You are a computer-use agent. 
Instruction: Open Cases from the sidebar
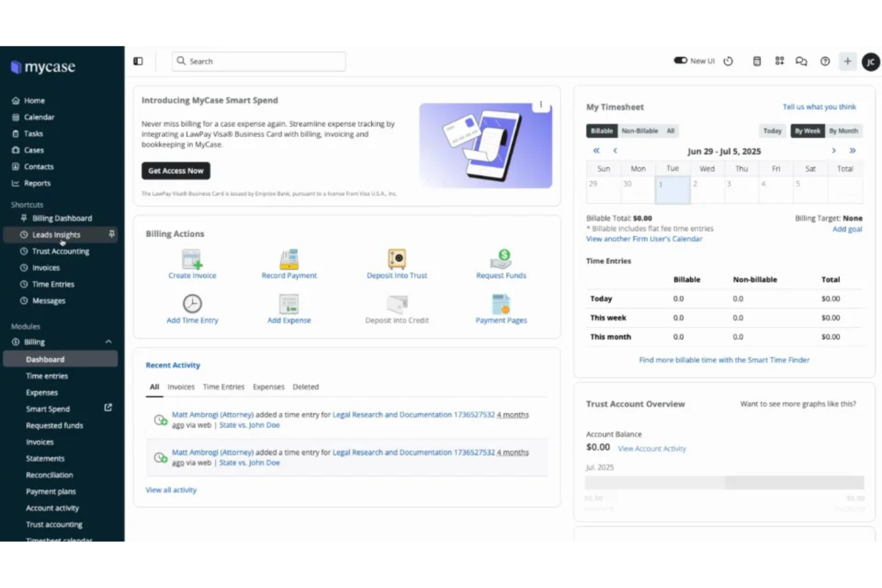[x=34, y=150]
